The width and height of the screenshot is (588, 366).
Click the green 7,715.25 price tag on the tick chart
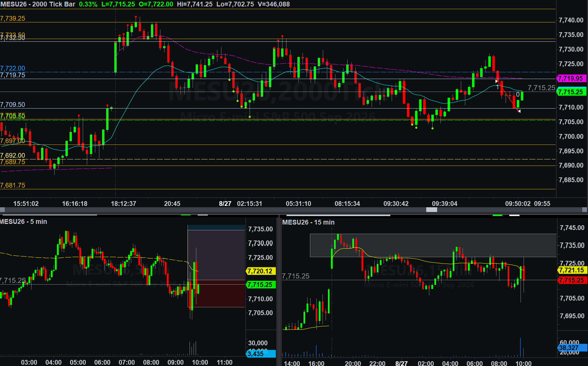point(571,92)
